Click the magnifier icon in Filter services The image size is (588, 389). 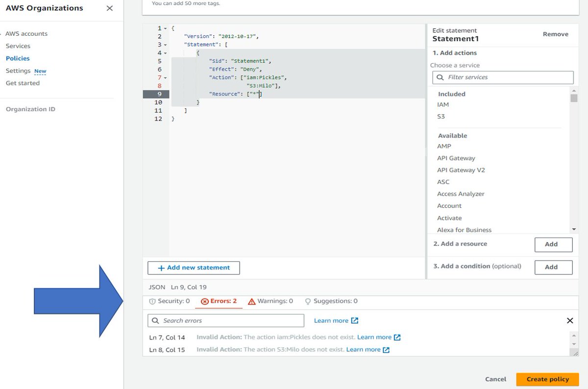pyautogui.click(x=440, y=77)
